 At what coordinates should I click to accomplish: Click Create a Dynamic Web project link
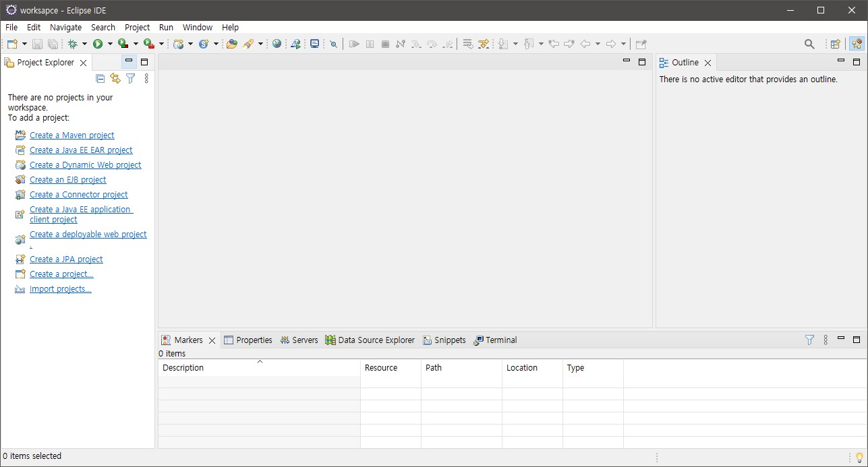point(86,165)
